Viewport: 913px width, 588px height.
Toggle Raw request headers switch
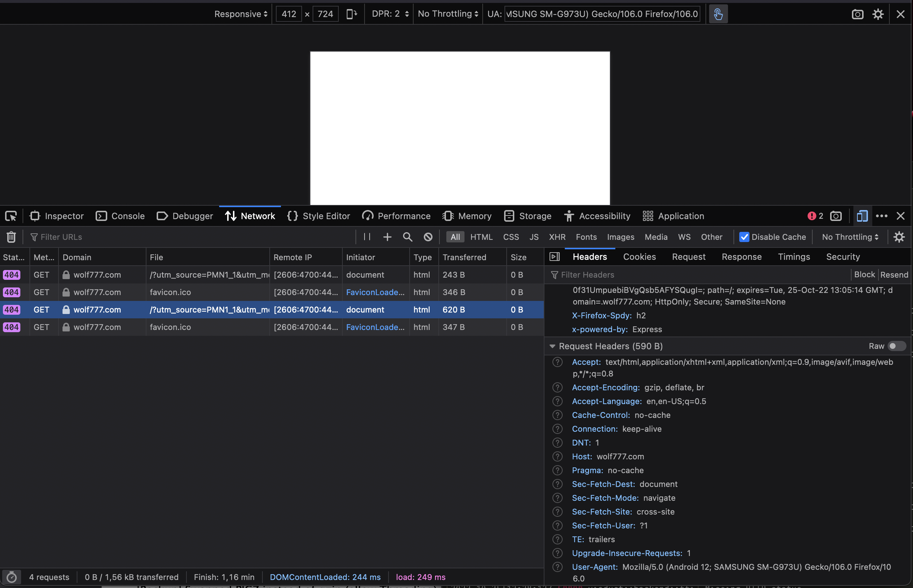tap(896, 346)
